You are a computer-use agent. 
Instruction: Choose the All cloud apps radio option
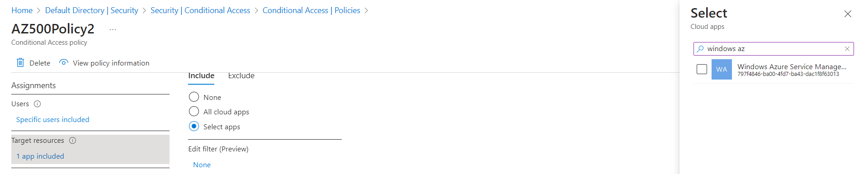pos(194,111)
